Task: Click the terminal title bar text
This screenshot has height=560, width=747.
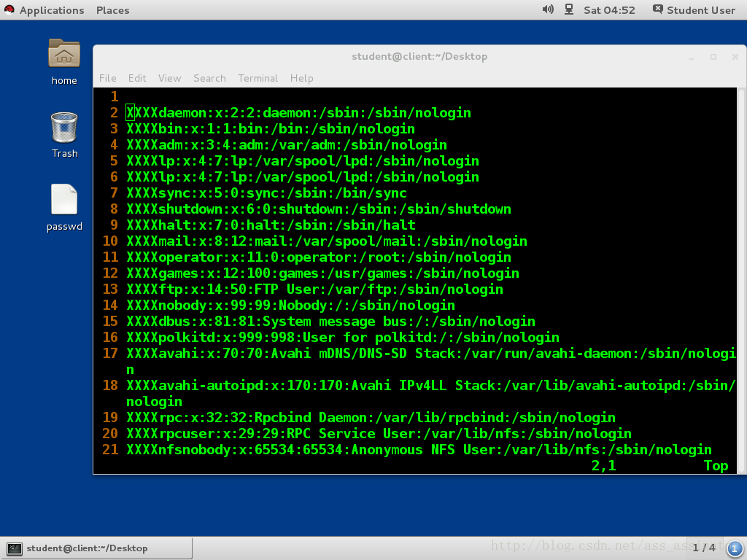Action: tap(419, 57)
